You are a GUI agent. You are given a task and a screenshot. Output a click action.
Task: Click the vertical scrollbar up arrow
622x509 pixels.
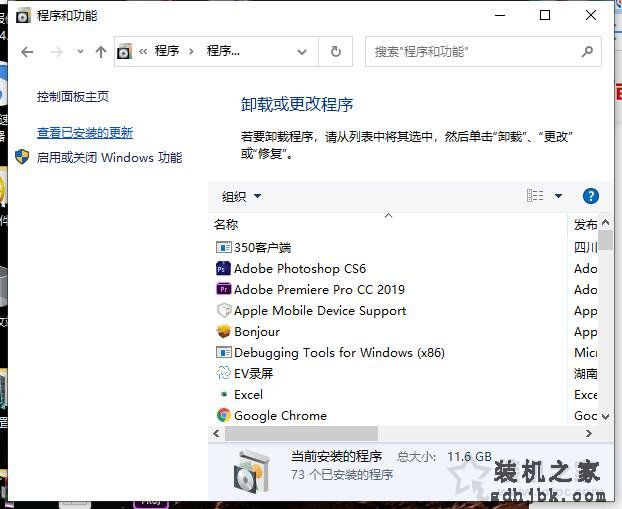[605, 223]
